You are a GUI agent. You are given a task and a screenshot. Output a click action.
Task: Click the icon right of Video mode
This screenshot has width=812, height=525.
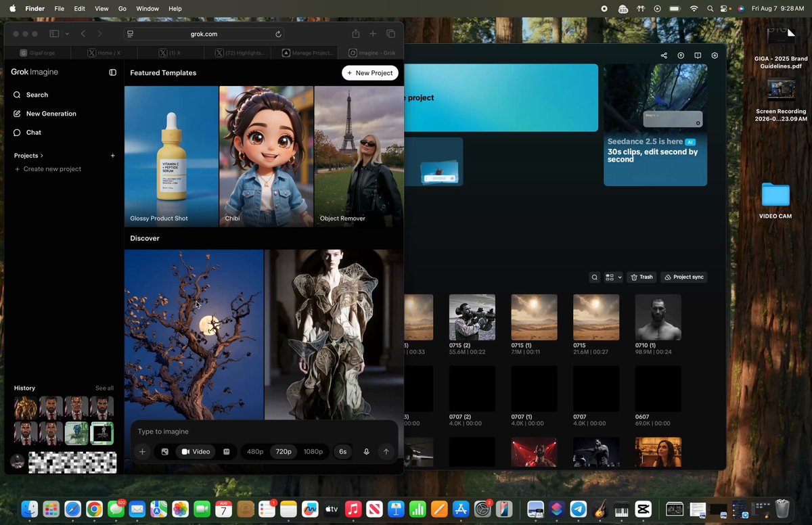pos(227,452)
